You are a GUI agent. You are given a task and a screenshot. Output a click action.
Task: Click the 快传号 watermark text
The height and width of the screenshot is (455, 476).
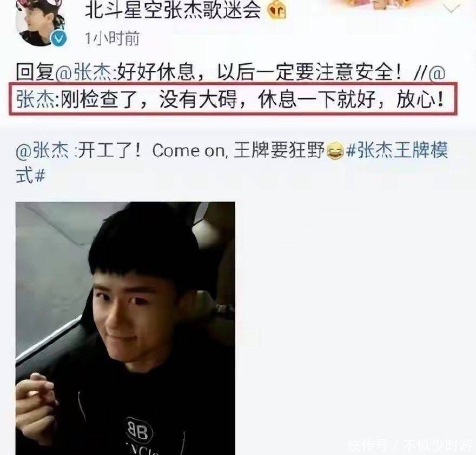click(368, 446)
